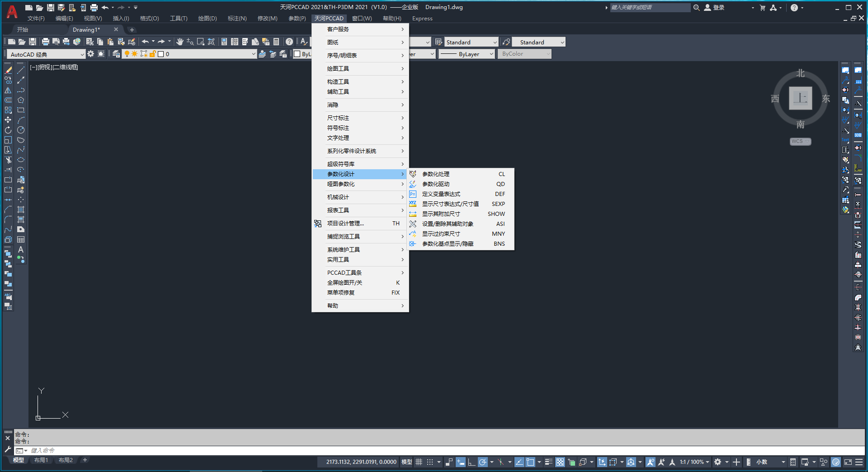Choose 参数化驱动 menu entry
This screenshot has height=472, width=868.
pos(461,184)
